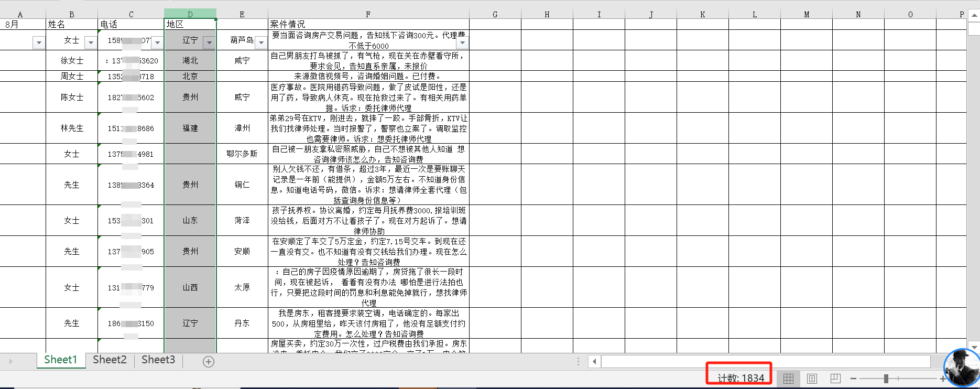Open the filter dropdown beside 葫芦岛

[x=261, y=43]
